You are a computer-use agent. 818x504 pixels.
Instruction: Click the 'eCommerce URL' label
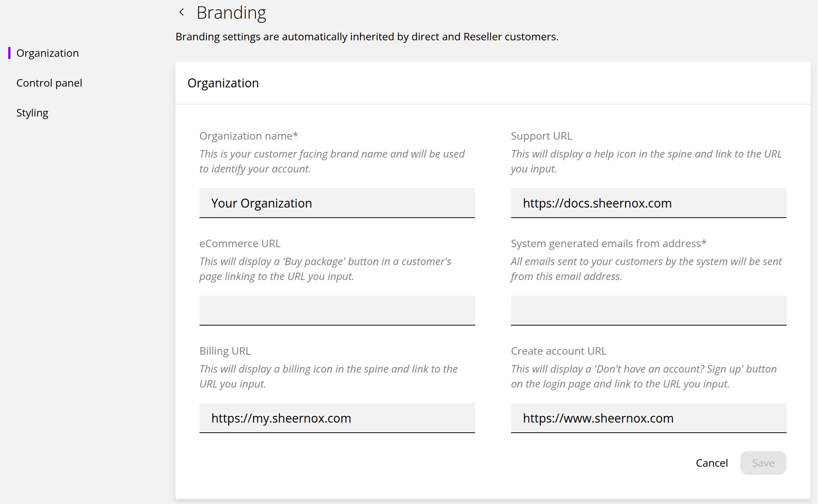[240, 243]
